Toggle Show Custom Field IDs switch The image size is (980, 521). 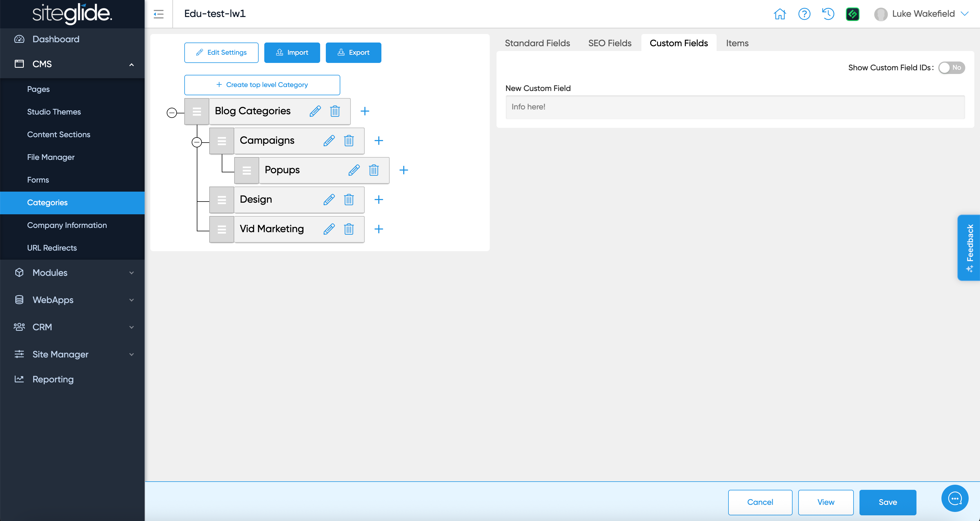(x=951, y=68)
